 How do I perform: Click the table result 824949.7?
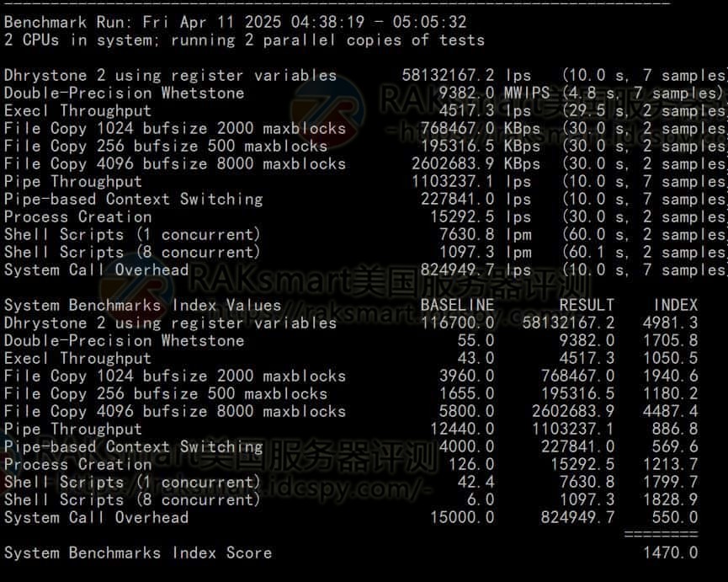click(577, 517)
